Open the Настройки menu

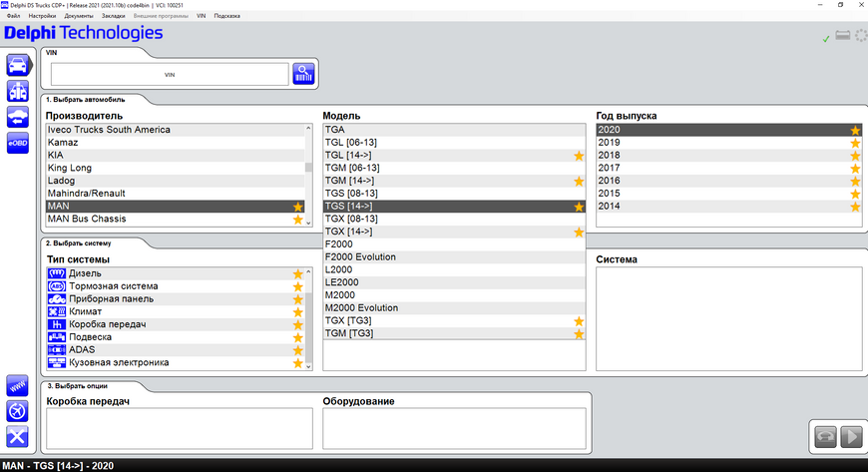42,16
